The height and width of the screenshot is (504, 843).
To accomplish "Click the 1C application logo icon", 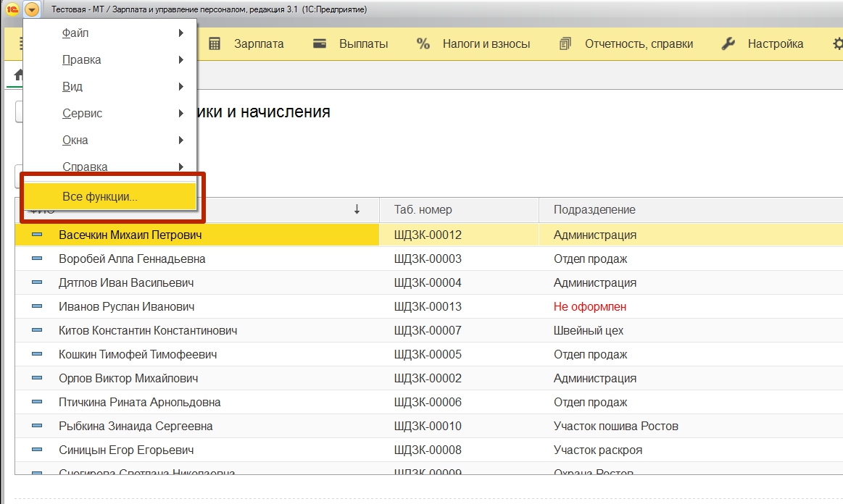I will [x=12, y=9].
